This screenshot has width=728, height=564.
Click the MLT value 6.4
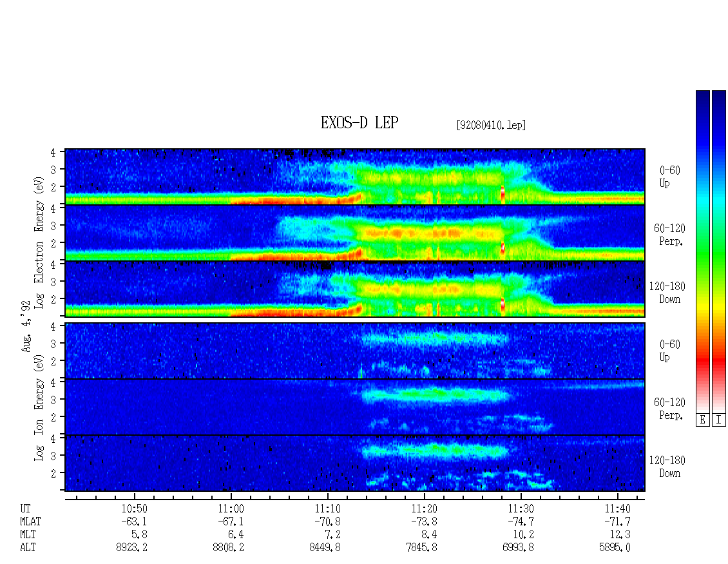236,535
